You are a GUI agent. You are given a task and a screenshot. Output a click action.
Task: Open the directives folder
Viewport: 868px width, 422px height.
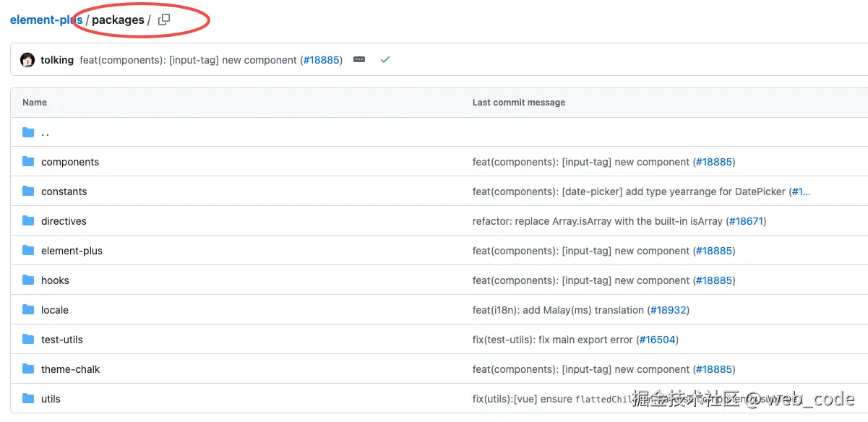click(64, 221)
